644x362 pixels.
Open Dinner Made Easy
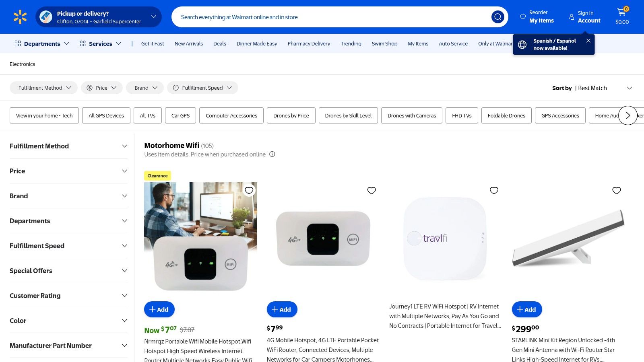pyautogui.click(x=257, y=43)
